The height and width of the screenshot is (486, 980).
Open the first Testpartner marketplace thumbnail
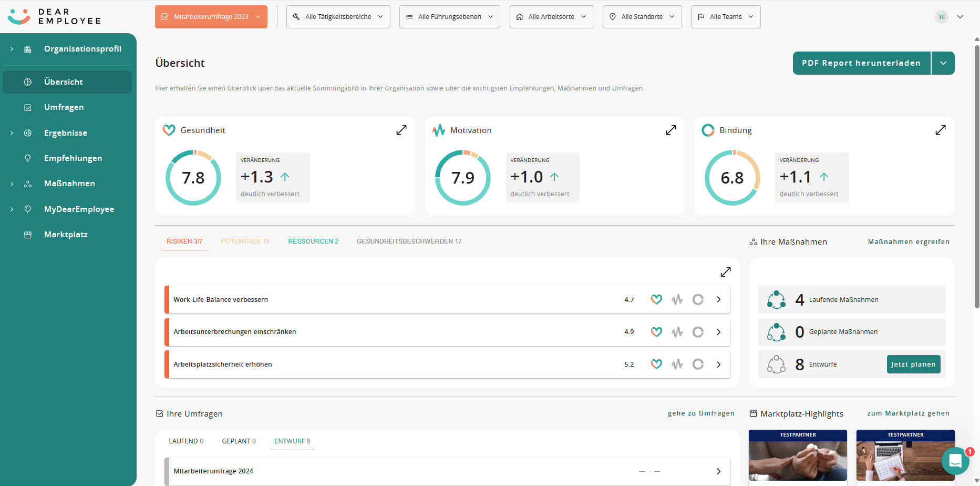pos(798,455)
